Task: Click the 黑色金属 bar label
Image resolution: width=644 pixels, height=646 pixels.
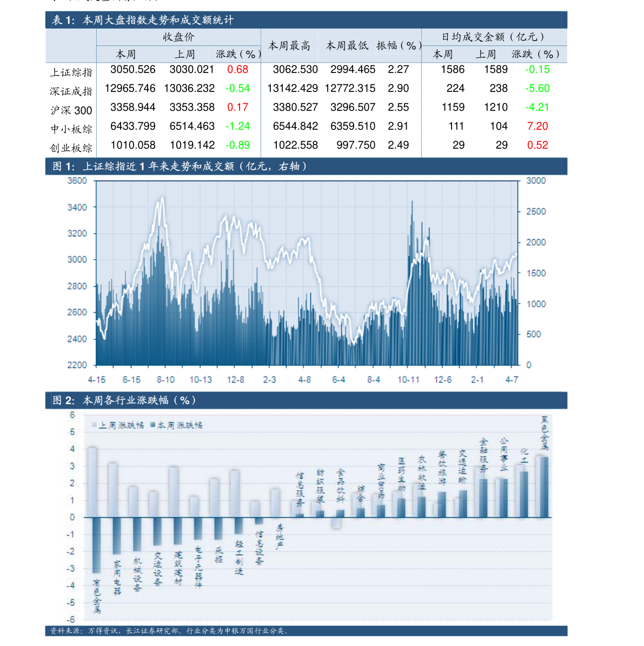Action: [x=545, y=433]
